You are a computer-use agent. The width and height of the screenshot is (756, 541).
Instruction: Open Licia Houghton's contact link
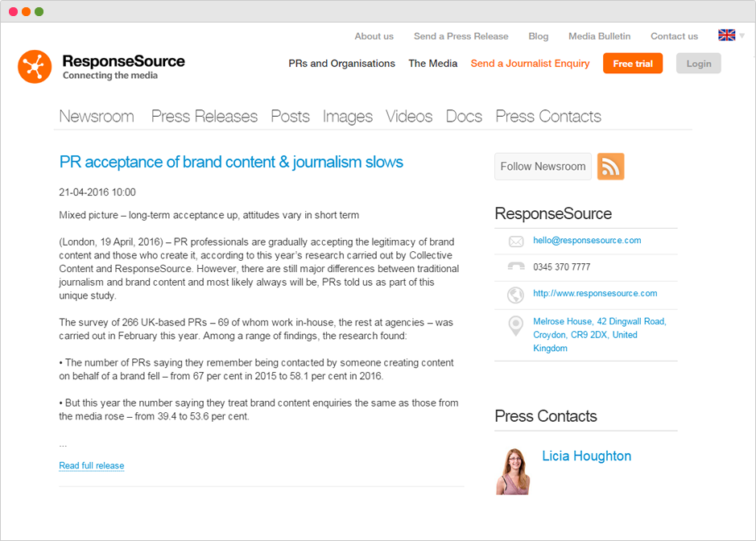pyautogui.click(x=586, y=456)
